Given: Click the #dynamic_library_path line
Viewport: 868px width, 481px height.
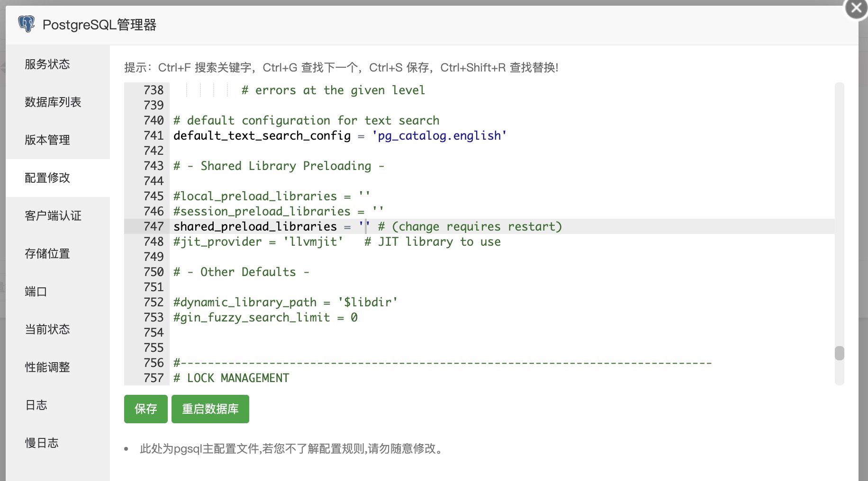Looking at the screenshot, I should pos(286,302).
